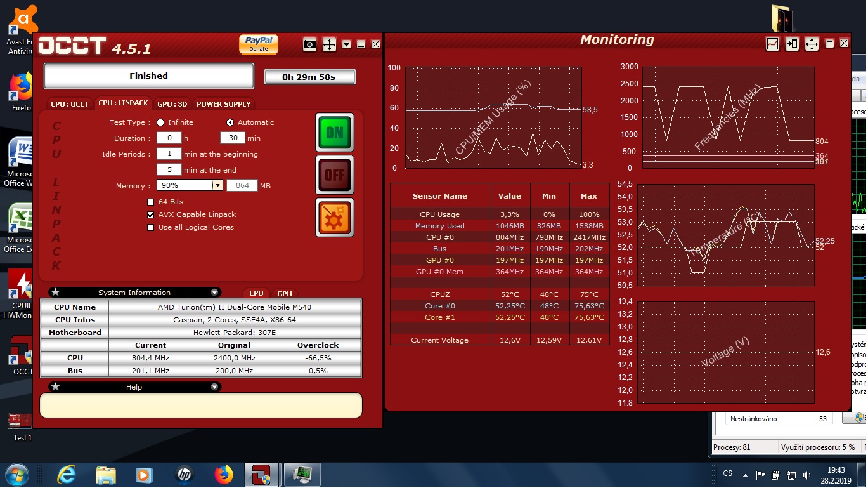Click the Memory Used sensor row
The height and width of the screenshot is (488, 868).
(x=500, y=226)
